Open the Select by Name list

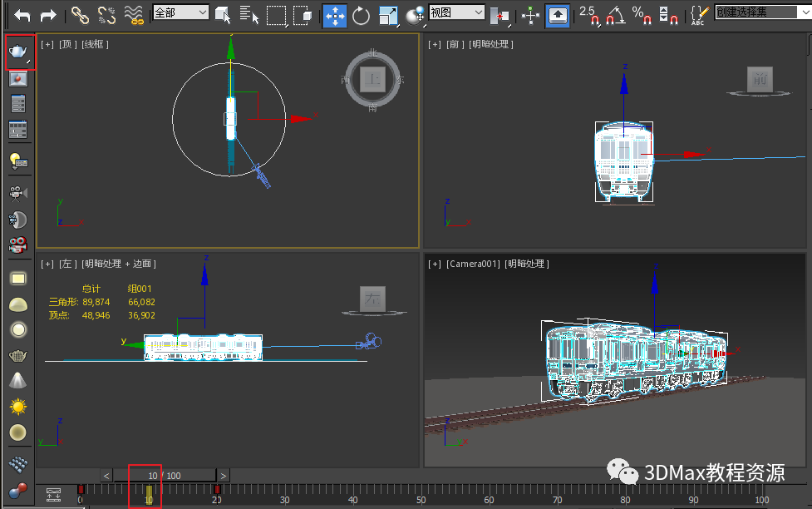(249, 15)
